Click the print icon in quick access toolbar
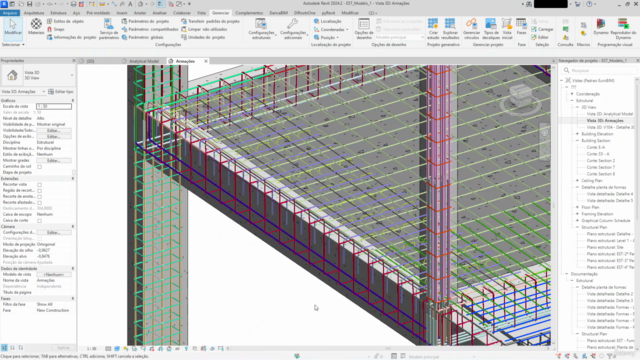 tap(73, 4)
